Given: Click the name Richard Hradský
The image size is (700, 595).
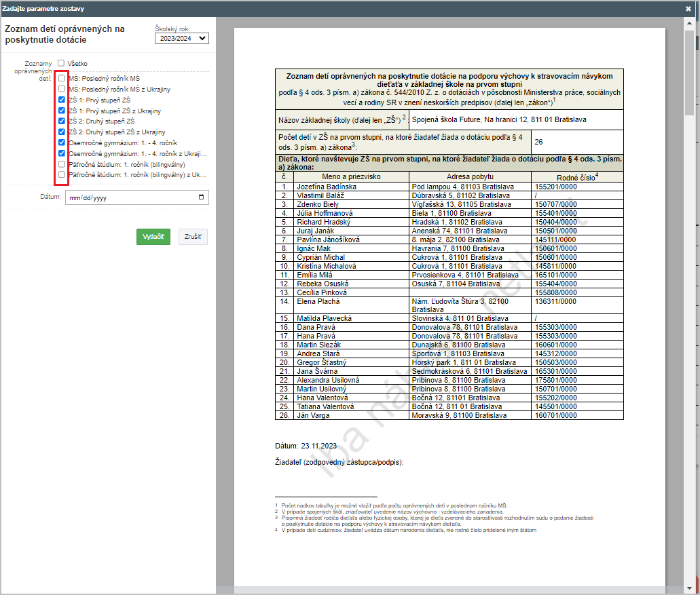Looking at the screenshot, I should pos(324,222).
